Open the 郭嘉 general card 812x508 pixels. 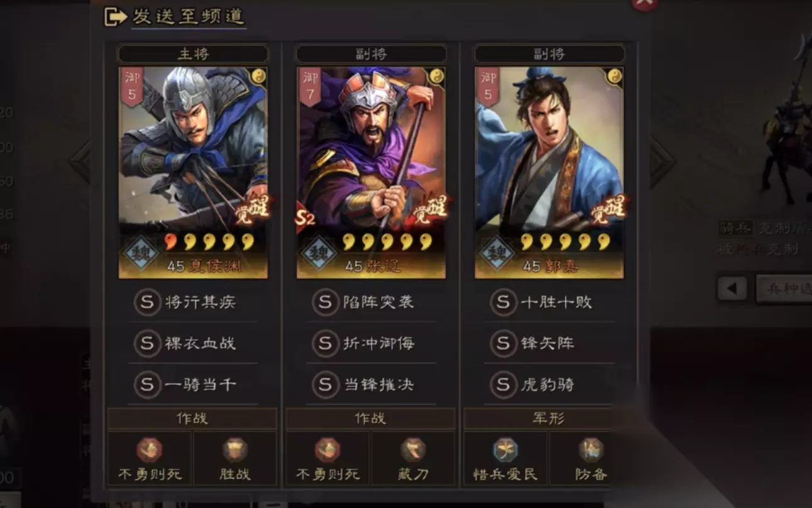[x=549, y=172]
